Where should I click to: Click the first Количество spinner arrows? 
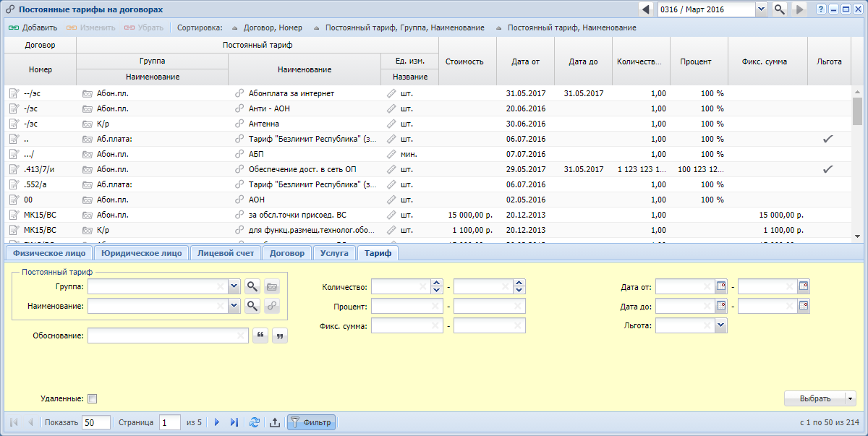437,287
